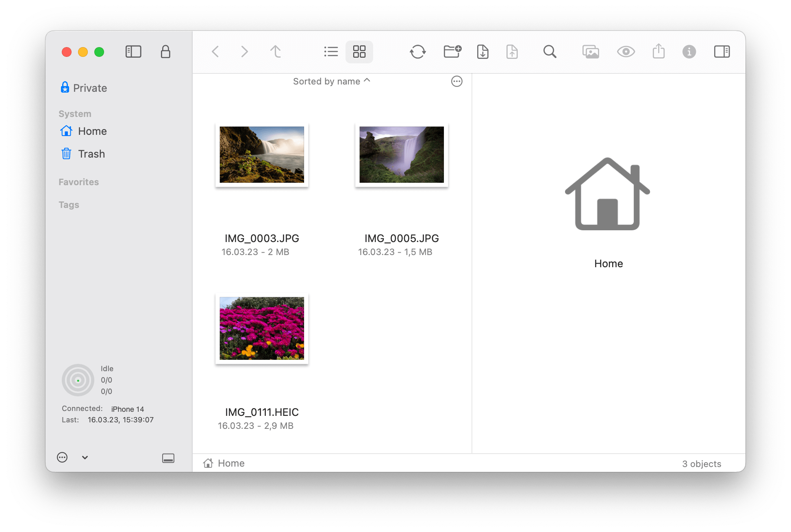Screen dimensions: 791x532
Task: Open the ellipsis menu at the sidebar bottom
Action: tap(62, 457)
